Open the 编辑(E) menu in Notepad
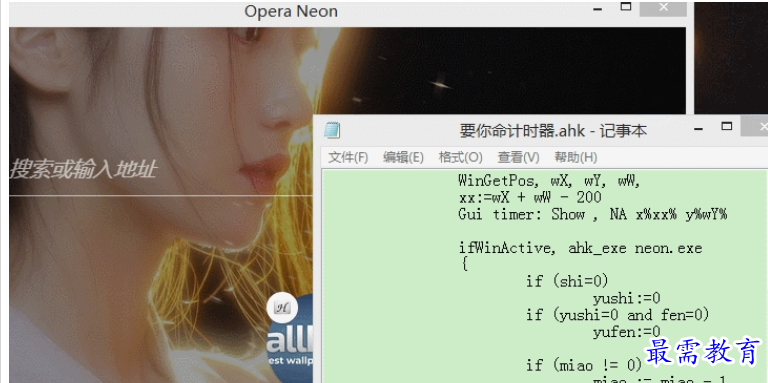The image size is (768, 383). 403,157
